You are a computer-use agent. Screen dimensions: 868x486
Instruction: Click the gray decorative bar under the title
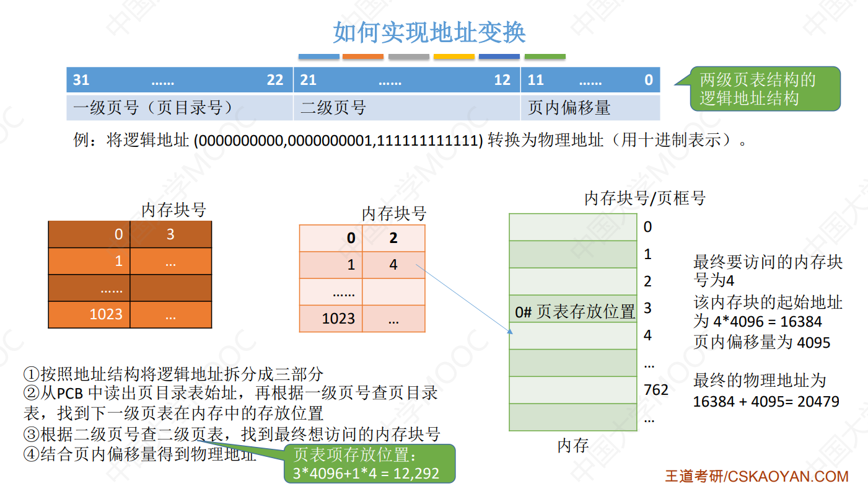[x=408, y=56]
